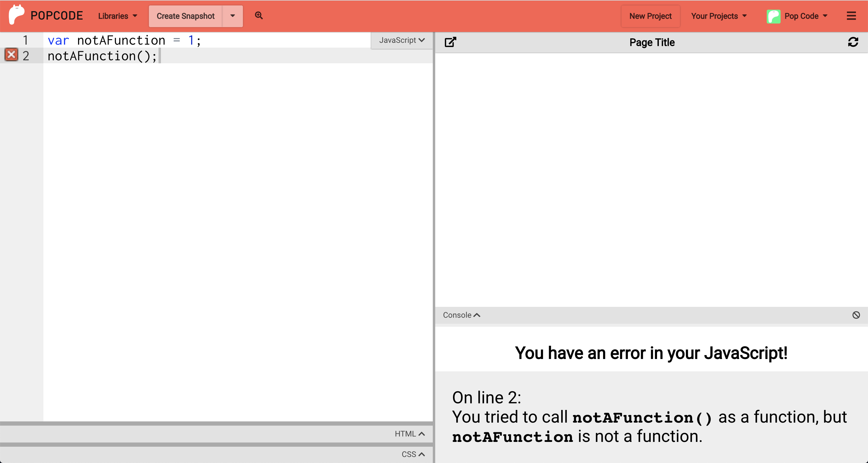Screen dimensions: 868x463
Task: Clear the console with the ban icon
Action: coord(856,315)
